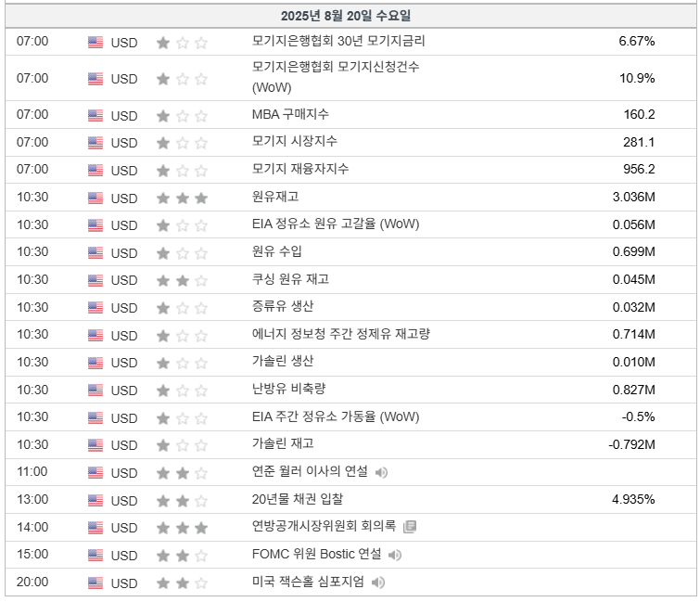Click the 13:00 time cell

click(x=32, y=499)
